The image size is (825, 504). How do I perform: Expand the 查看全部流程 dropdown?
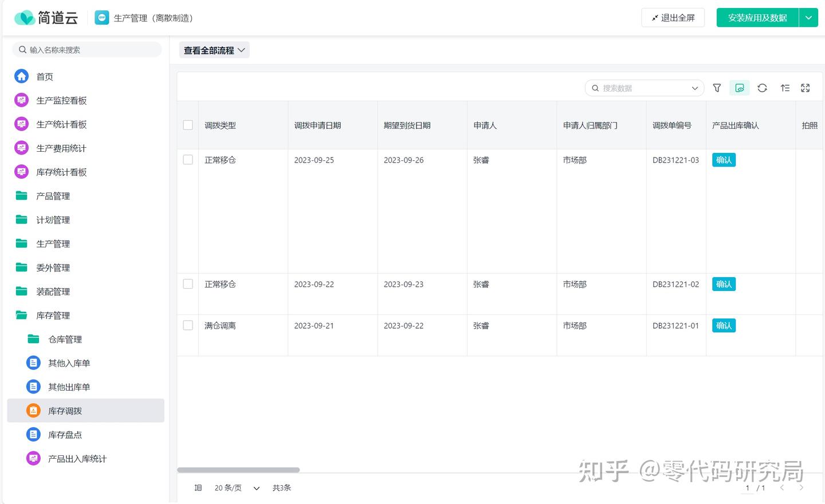214,50
